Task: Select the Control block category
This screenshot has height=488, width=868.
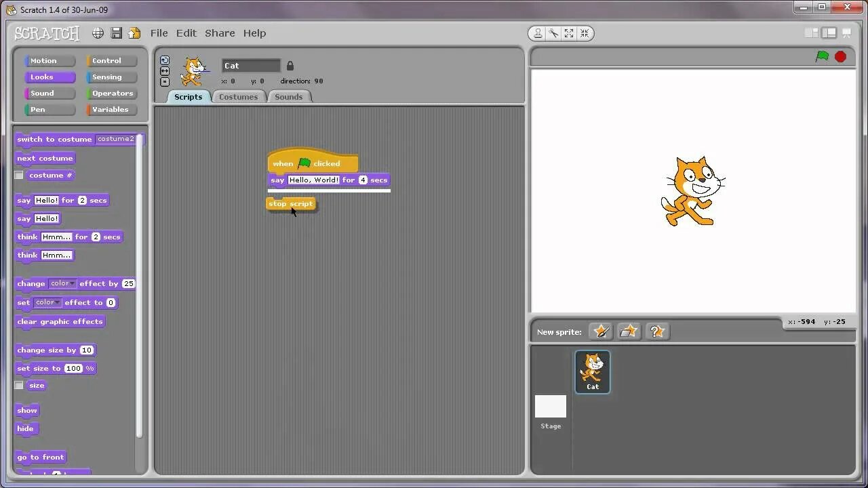Action: (111, 61)
